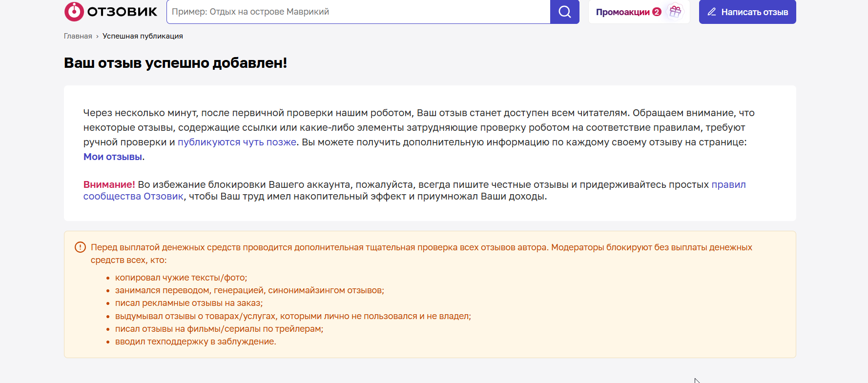The image size is (868, 383).
Task: Open the Мои отзывы link
Action: 113,157
